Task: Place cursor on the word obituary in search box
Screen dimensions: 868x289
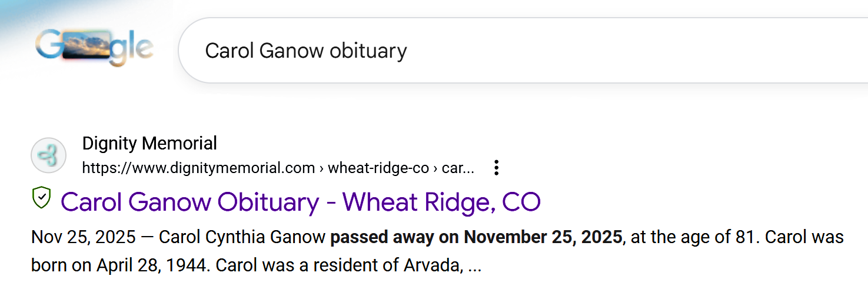Action: (x=368, y=51)
